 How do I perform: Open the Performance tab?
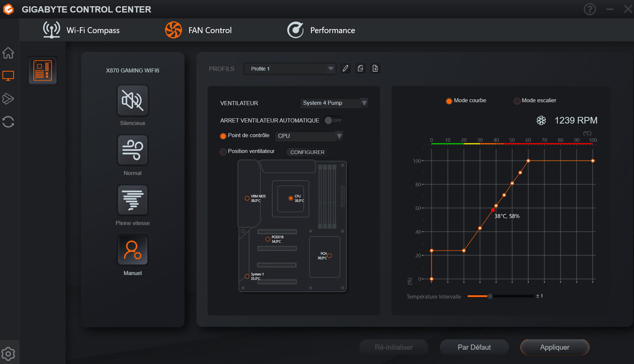click(321, 30)
